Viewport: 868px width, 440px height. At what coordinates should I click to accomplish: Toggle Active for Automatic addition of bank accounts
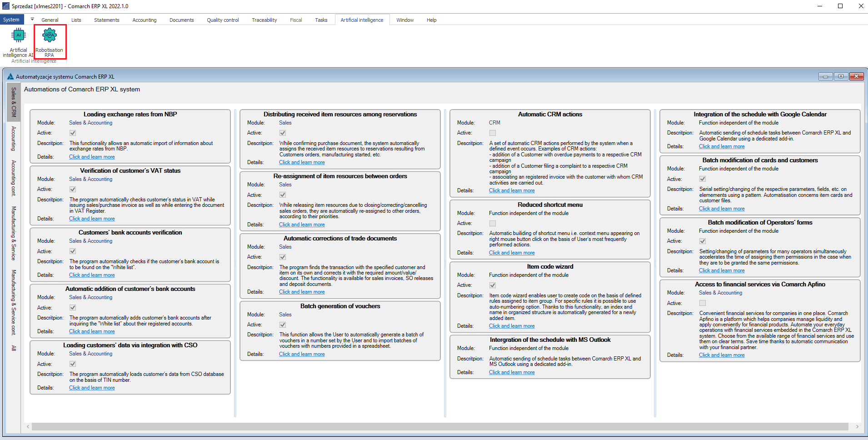click(73, 307)
